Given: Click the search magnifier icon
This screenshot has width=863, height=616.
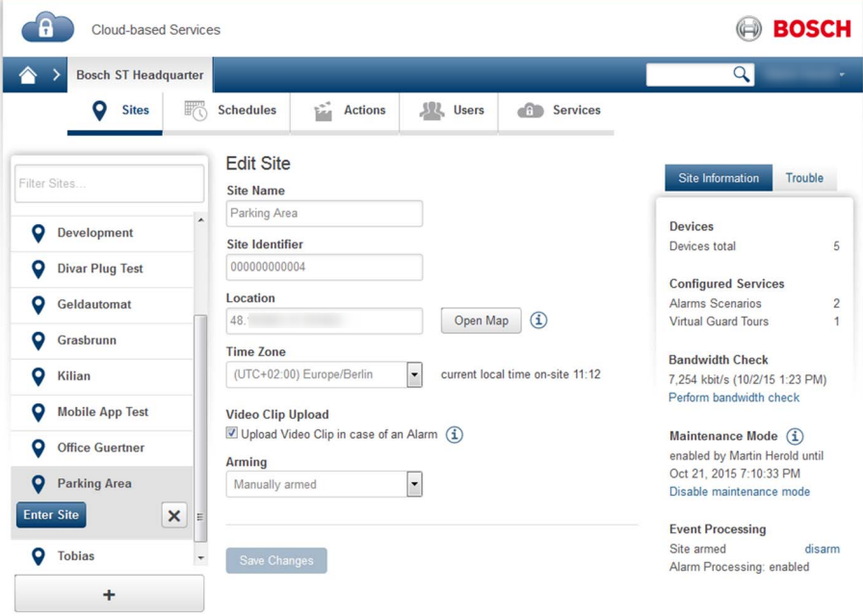Looking at the screenshot, I should click(741, 75).
